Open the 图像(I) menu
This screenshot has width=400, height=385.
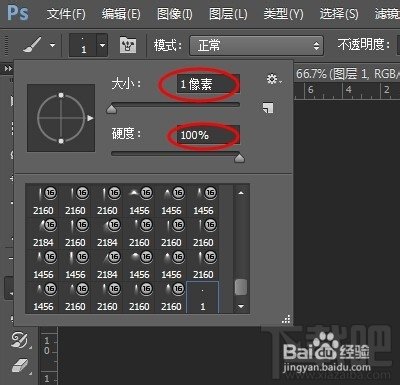coord(175,14)
